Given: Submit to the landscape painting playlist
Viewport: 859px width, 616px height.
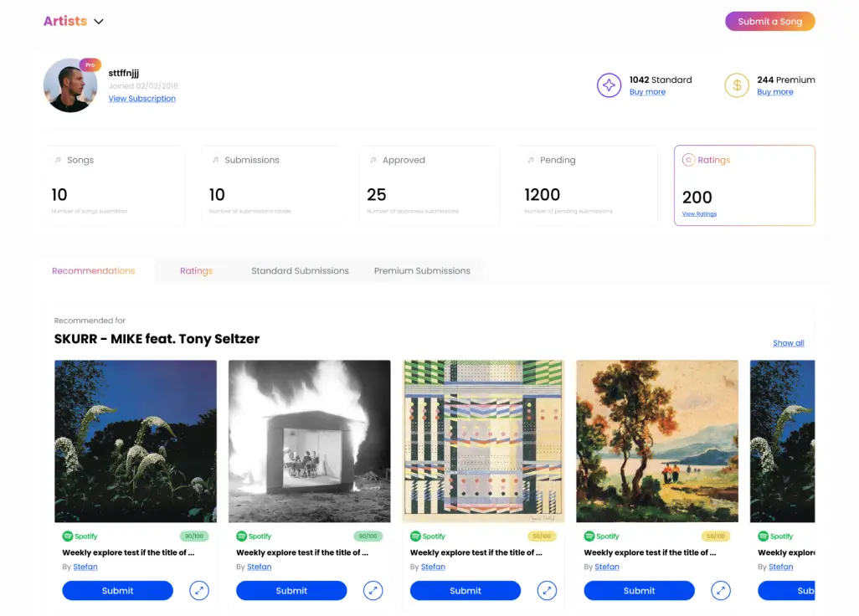Looking at the screenshot, I should [x=639, y=591].
